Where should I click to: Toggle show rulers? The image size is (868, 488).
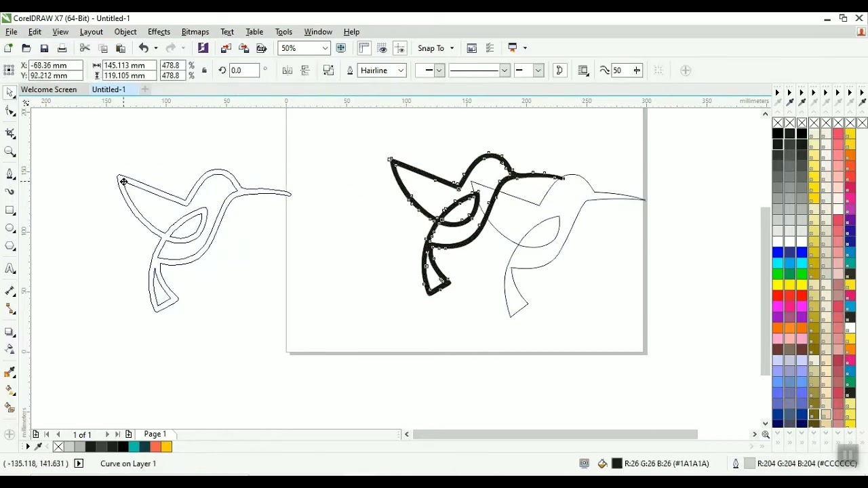[x=364, y=48]
